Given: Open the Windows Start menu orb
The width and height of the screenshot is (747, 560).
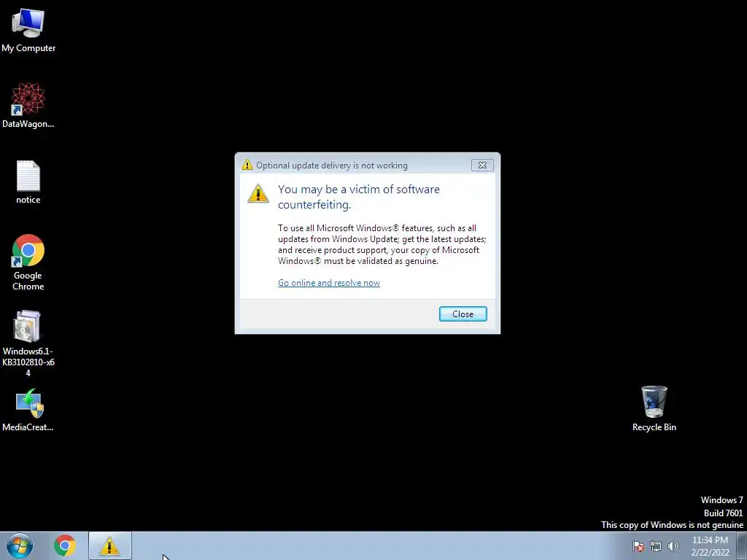Looking at the screenshot, I should pos(20,545).
